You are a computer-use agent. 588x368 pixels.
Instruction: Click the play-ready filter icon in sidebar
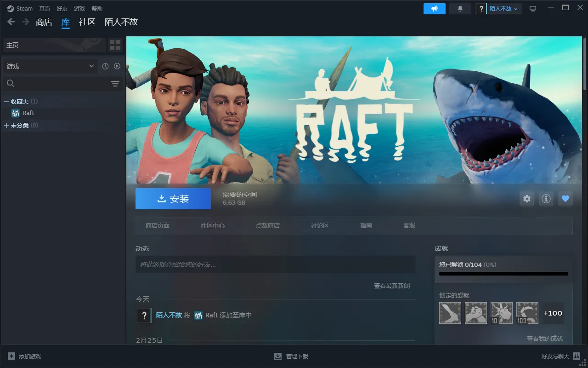coord(117,66)
